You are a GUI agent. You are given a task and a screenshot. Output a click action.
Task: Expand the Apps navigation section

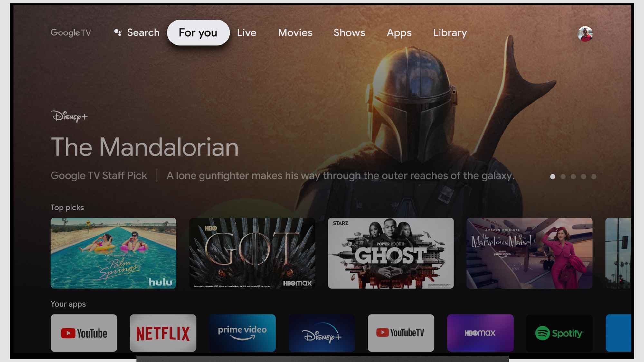[398, 32]
